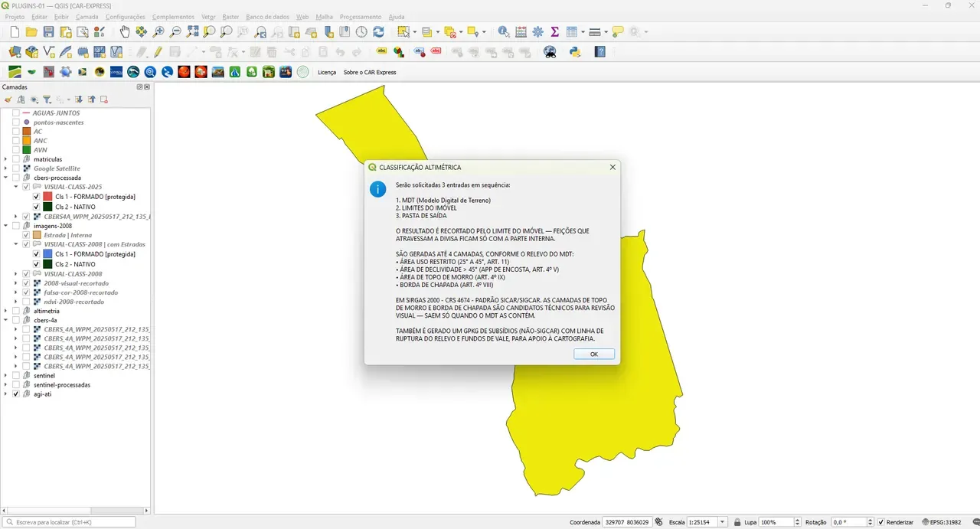Uncheck the VISUAL-CLASS-2025 layer
Screen dimensions: 980x529
(x=26, y=187)
